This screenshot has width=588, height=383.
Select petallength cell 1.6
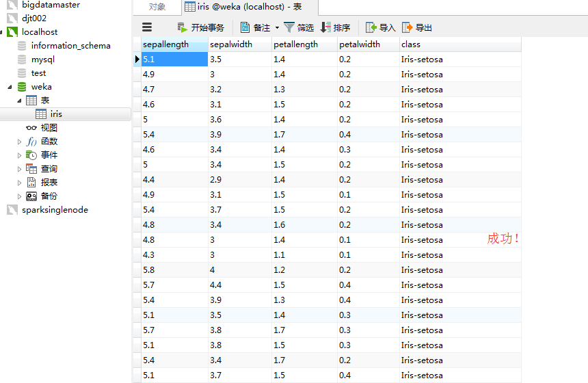pyautogui.click(x=304, y=225)
